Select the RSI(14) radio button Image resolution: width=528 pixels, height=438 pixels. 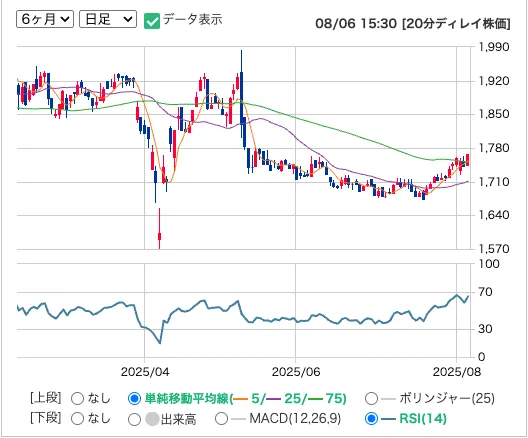pyautogui.click(x=371, y=419)
